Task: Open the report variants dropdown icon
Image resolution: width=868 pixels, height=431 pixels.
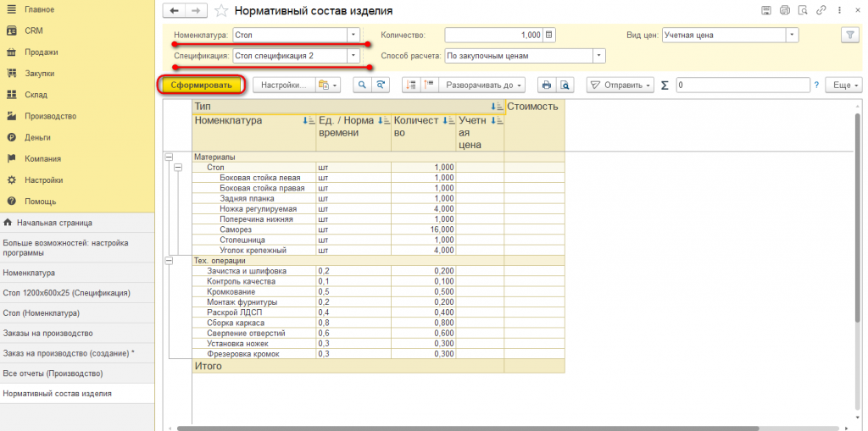Action: (x=327, y=86)
